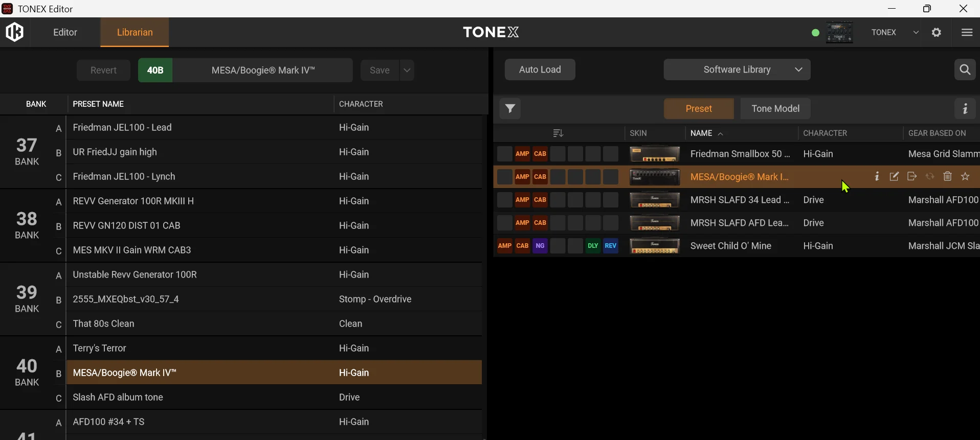Click the NG badge on Sweet Child row

pyautogui.click(x=540, y=246)
